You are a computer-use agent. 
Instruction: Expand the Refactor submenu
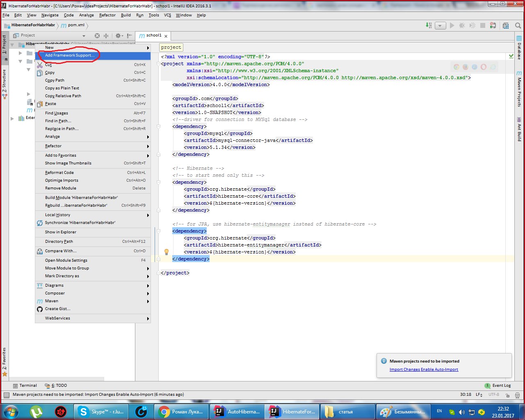(x=93, y=146)
